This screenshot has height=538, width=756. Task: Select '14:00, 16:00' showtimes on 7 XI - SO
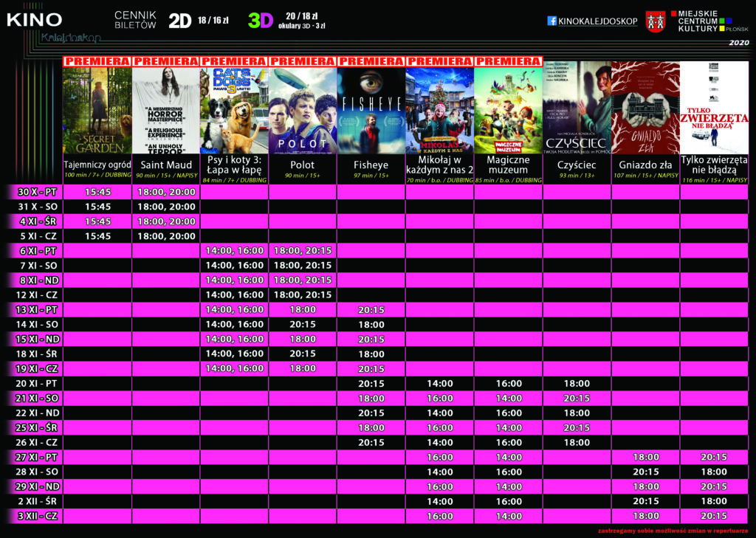(x=234, y=266)
